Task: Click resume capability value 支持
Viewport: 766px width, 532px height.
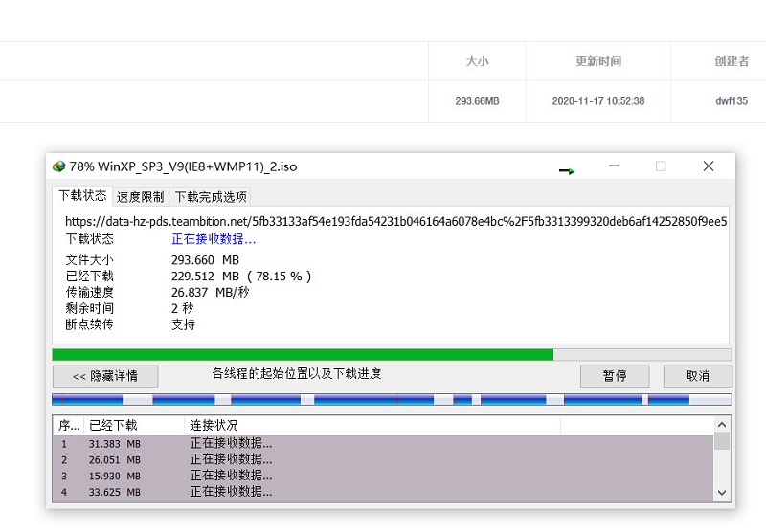Action: click(183, 324)
